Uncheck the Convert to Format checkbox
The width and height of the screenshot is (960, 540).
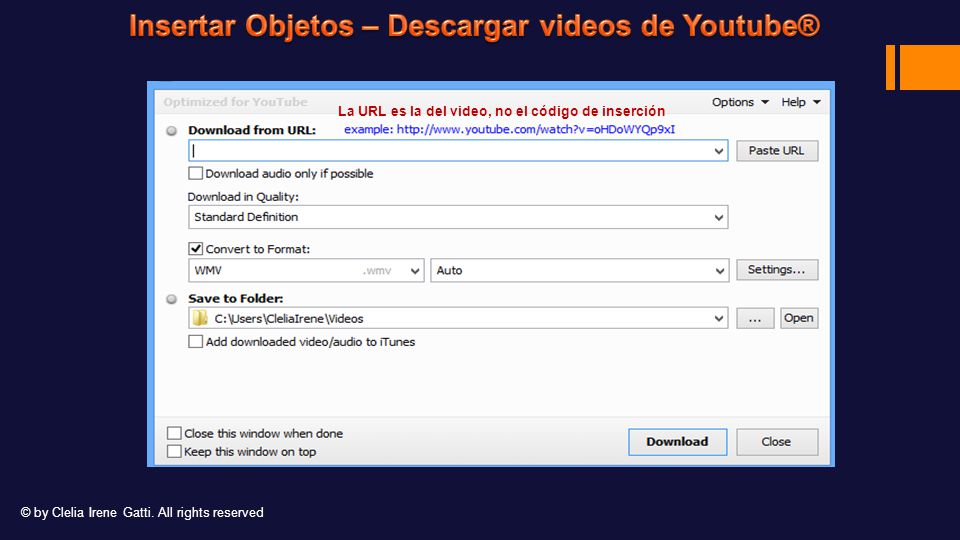[195, 249]
